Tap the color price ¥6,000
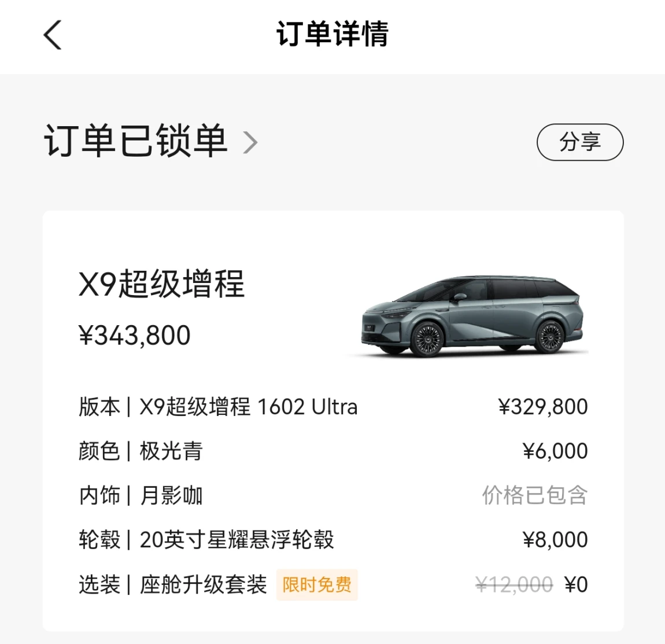Viewport: 665px width, 644px height. click(x=555, y=451)
